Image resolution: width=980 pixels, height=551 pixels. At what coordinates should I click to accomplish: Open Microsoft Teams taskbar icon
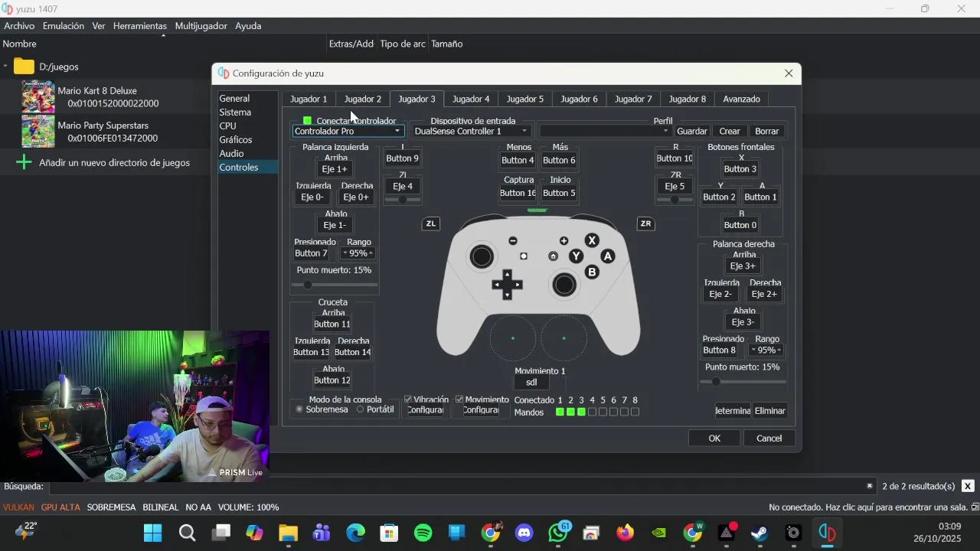pyautogui.click(x=322, y=533)
